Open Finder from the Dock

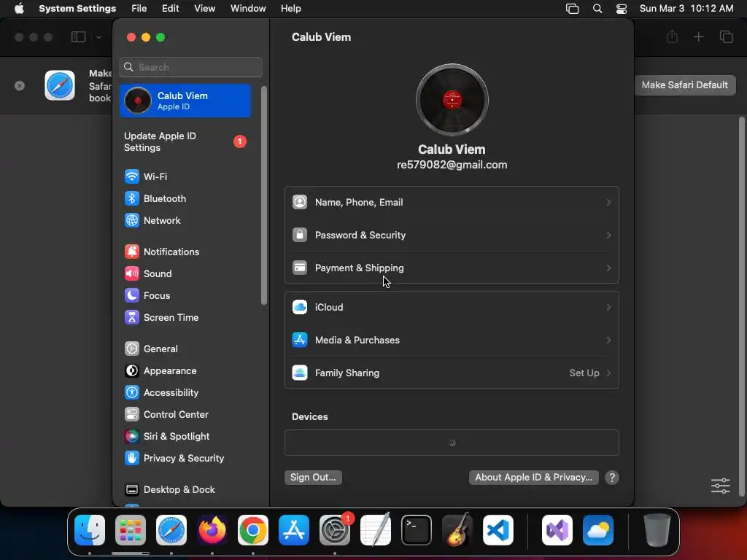(90, 530)
